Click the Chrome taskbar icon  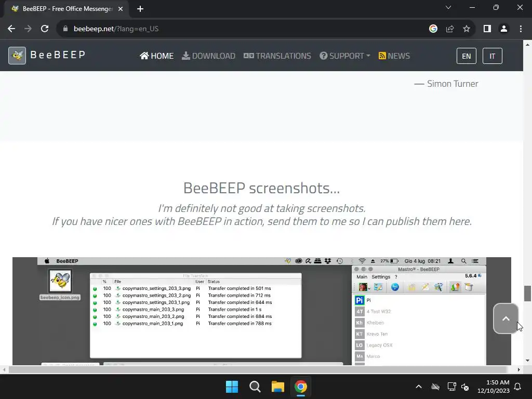301,387
